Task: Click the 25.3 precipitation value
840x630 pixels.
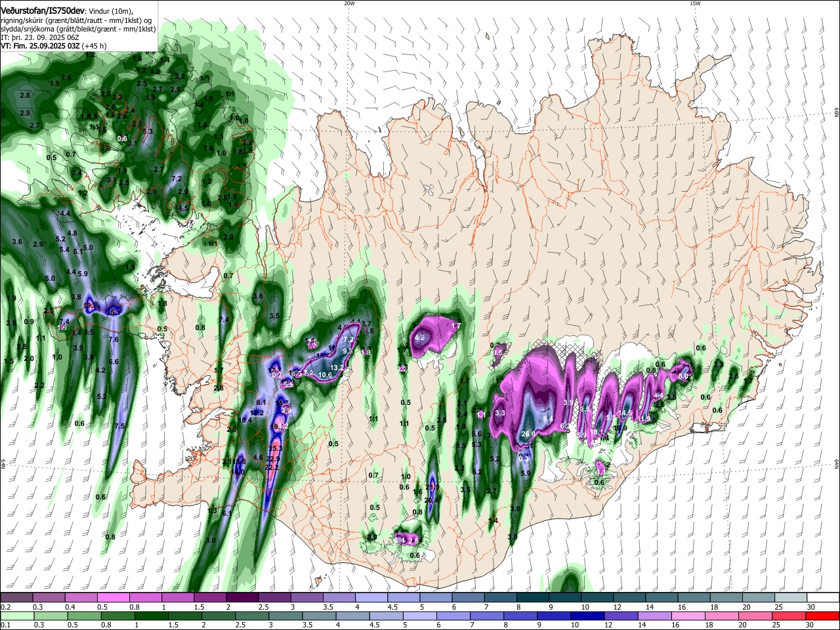Action: 276,448
